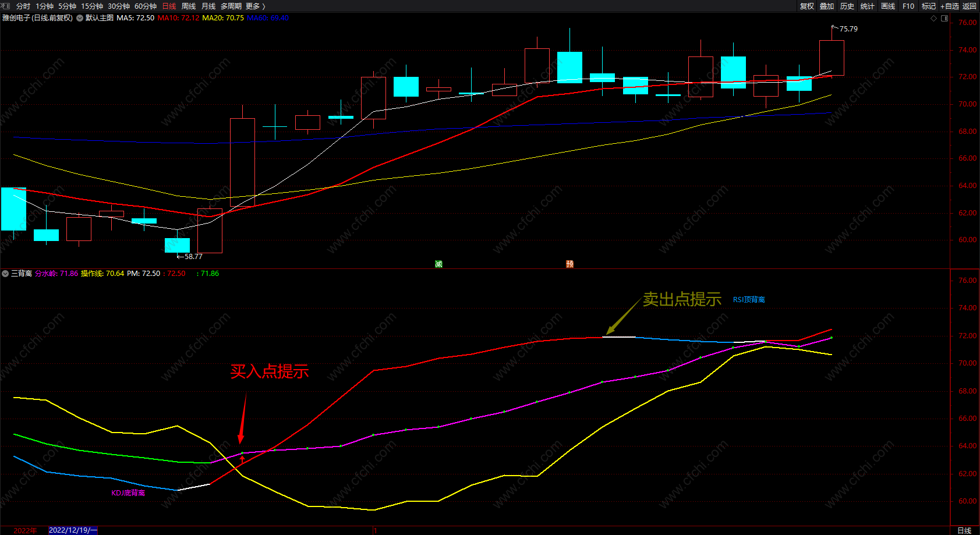Viewport: 980px width, 535px height.
Task: Click the 75.79 high price label
Action: point(848,29)
